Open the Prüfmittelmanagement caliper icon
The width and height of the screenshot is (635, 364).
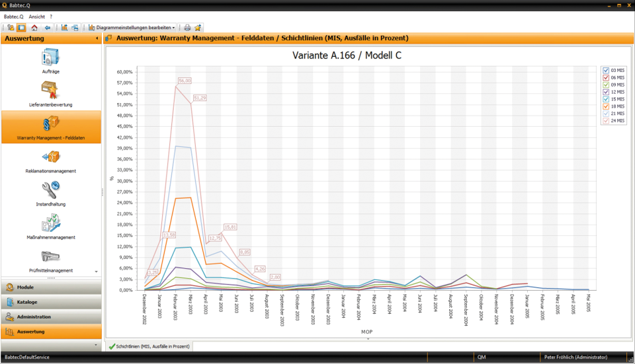coord(51,256)
